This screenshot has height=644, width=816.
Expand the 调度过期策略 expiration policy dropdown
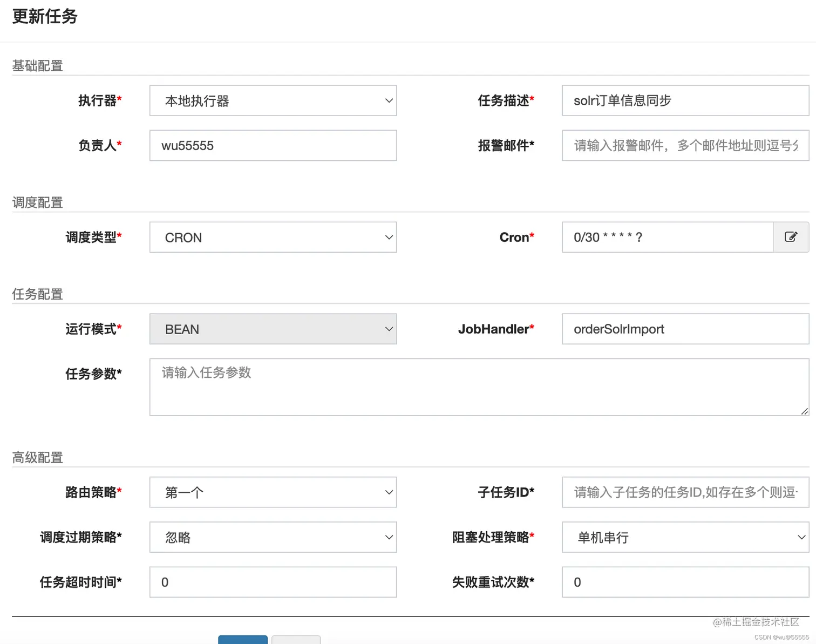point(273,537)
